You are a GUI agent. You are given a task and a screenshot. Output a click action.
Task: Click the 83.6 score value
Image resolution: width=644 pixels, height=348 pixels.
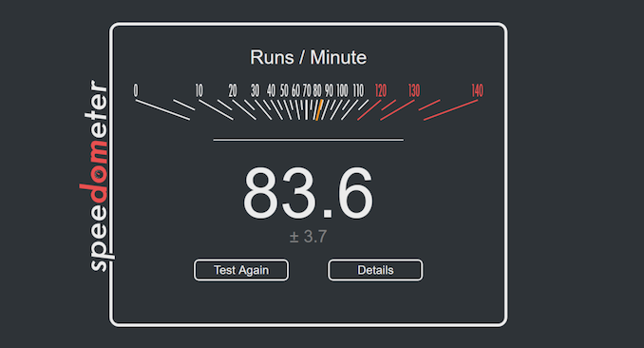click(308, 192)
